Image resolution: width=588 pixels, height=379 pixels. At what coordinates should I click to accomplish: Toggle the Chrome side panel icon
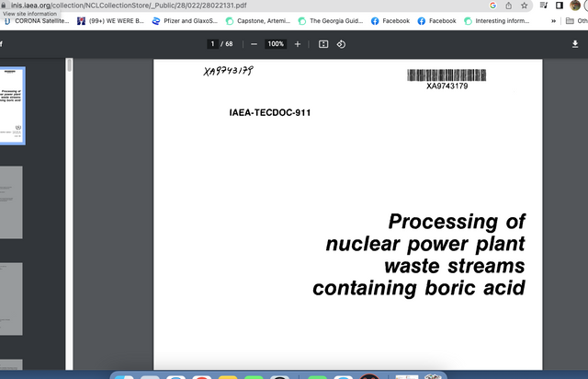point(560,6)
